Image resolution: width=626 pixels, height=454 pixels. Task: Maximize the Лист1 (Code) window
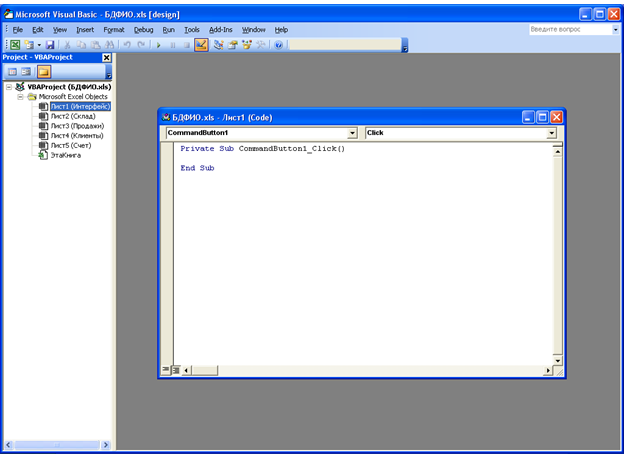click(542, 117)
